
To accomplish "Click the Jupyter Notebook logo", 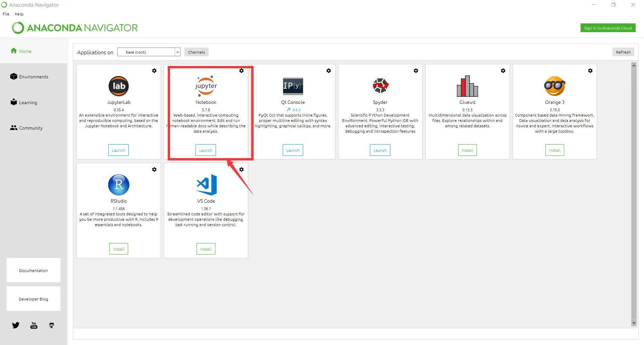I will 206,86.
